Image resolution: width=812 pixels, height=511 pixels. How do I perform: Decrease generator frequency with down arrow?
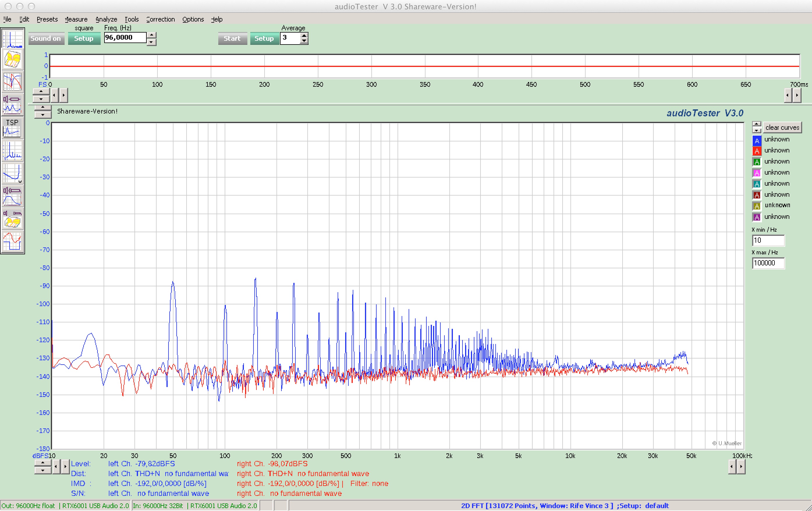pos(152,42)
